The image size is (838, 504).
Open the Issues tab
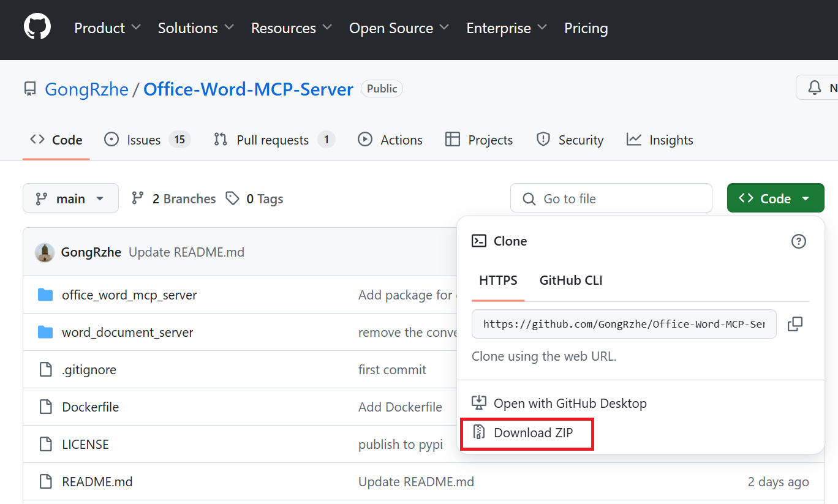point(147,140)
